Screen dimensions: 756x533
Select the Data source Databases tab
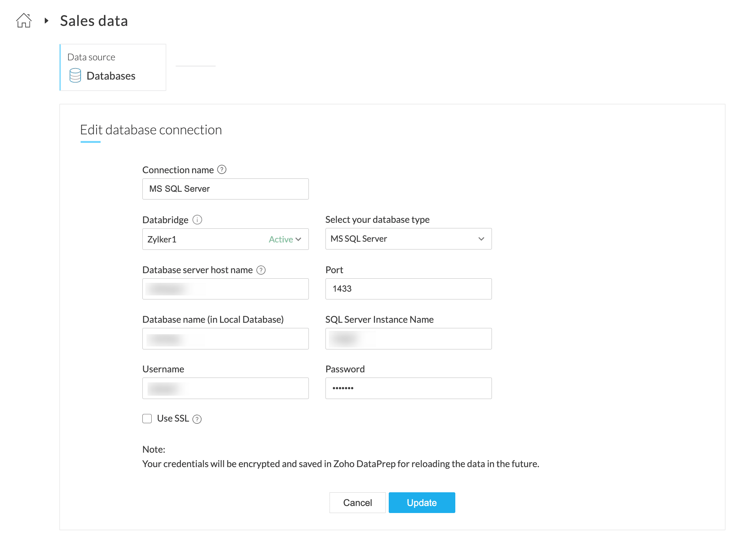coord(113,67)
